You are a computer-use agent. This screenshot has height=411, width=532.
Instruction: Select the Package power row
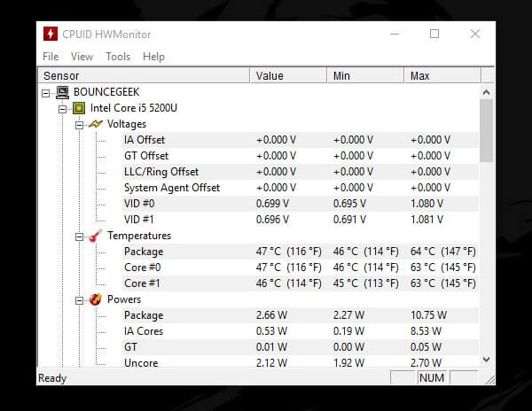point(301,315)
